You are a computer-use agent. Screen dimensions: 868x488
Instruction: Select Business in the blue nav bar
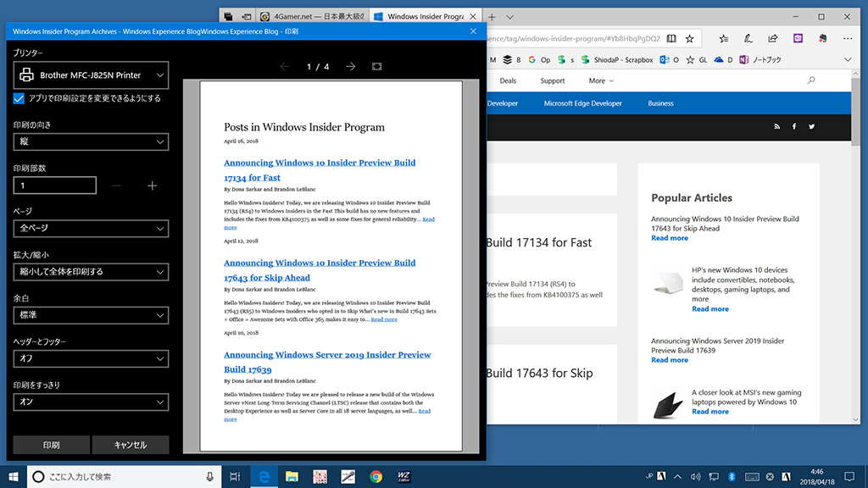click(660, 103)
